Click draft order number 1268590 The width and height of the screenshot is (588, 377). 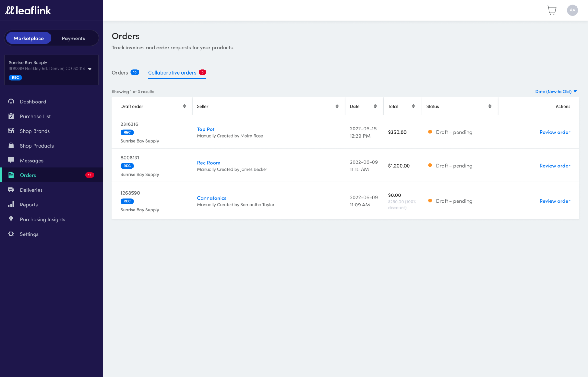[130, 193]
